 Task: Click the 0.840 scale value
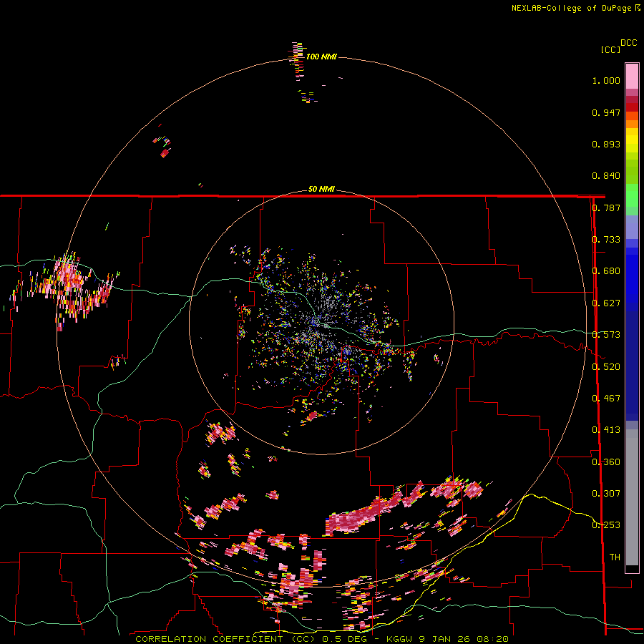pos(606,176)
